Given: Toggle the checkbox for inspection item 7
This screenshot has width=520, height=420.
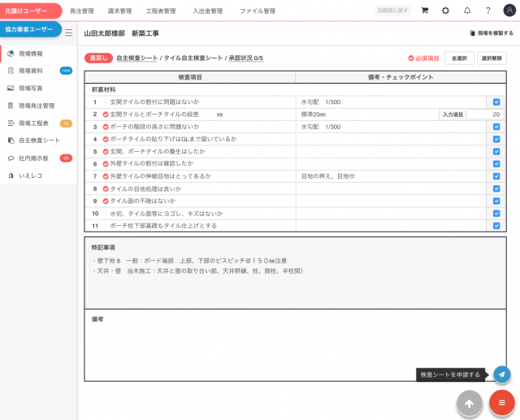Looking at the screenshot, I should 496,175.
